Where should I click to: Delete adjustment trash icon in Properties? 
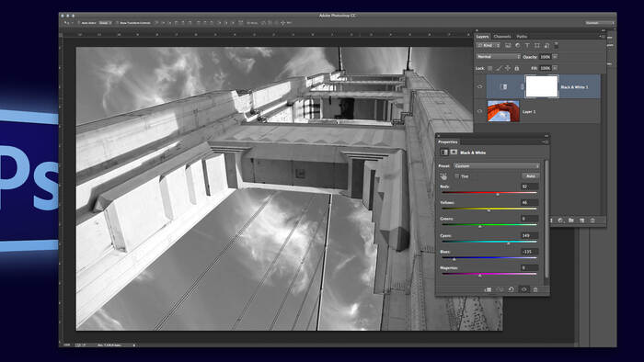tap(535, 289)
